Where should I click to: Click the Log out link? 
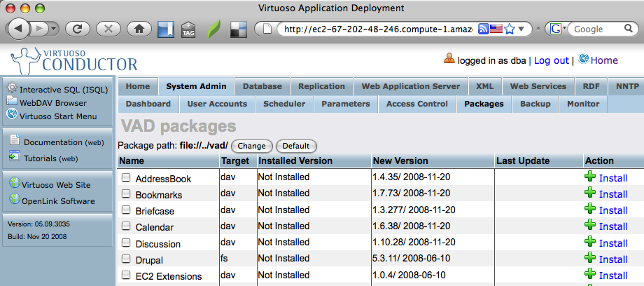(x=551, y=60)
